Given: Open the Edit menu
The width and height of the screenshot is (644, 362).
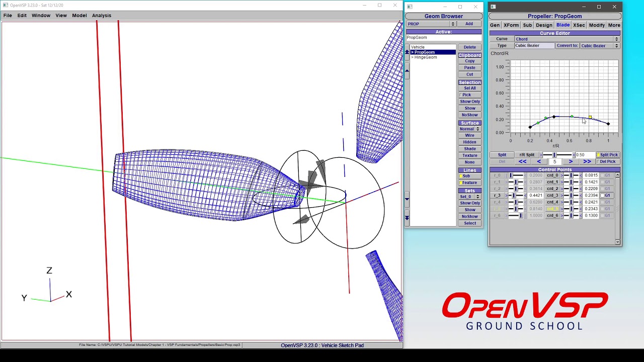Looking at the screenshot, I should click(22, 16).
